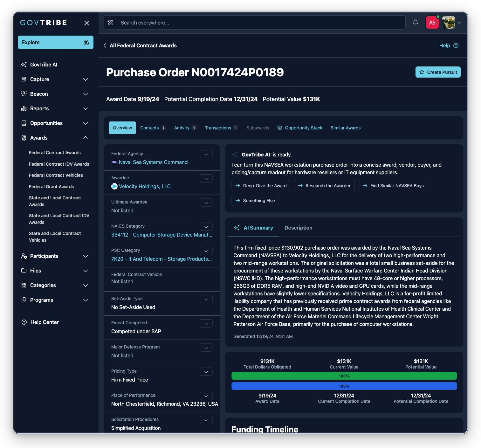The height and width of the screenshot is (448, 481).
Task: Click the GovTribe logo
Action: [x=44, y=23]
